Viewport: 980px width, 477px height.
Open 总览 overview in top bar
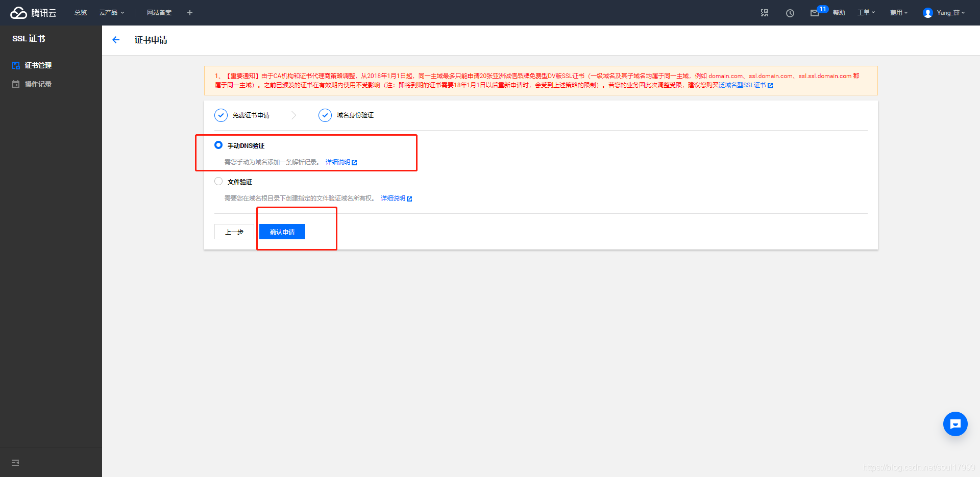[81, 13]
